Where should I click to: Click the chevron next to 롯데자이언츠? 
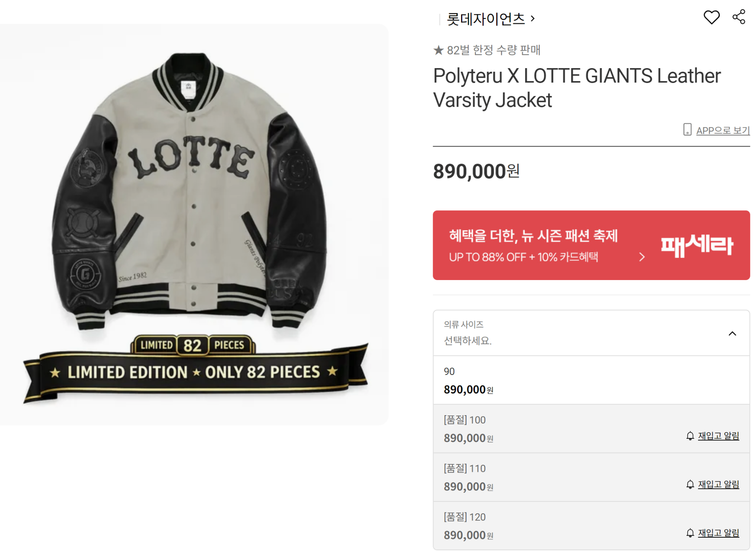point(533,19)
